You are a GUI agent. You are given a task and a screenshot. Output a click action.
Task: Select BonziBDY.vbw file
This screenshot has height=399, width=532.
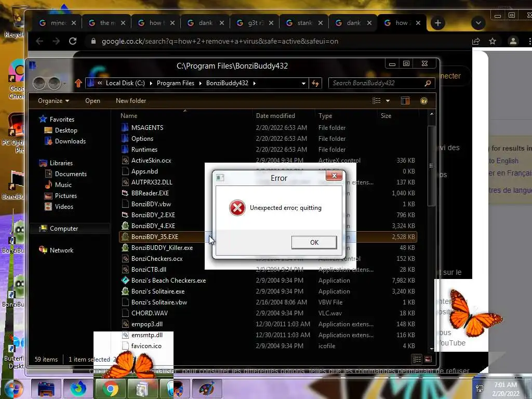point(151,204)
